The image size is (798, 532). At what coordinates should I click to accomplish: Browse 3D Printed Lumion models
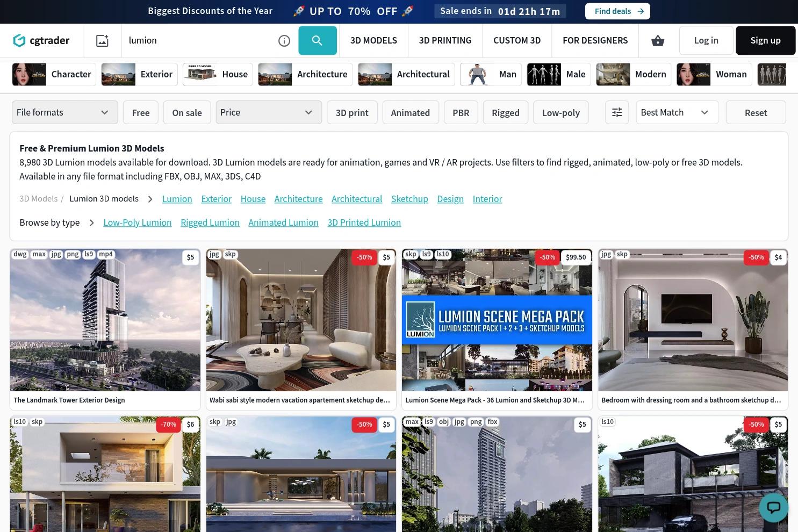coord(364,222)
